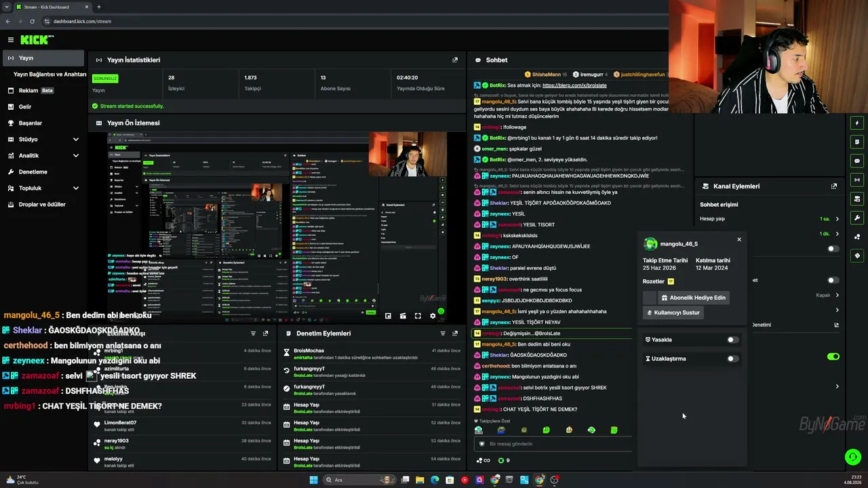
Task: Enter fullscreen on stream preview
Action: click(x=418, y=316)
